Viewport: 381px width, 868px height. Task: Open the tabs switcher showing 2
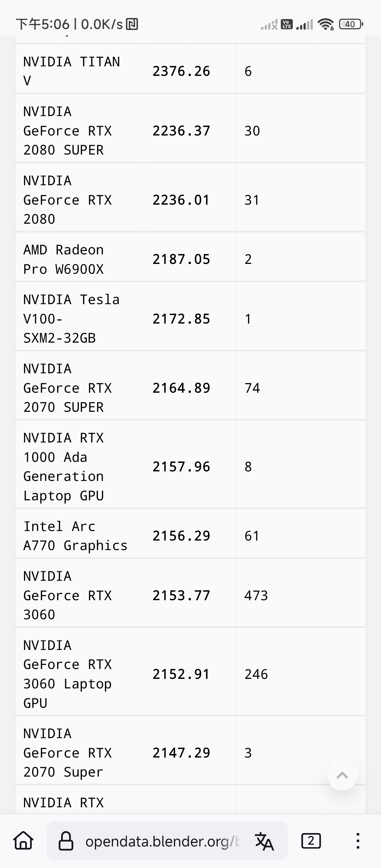click(311, 841)
